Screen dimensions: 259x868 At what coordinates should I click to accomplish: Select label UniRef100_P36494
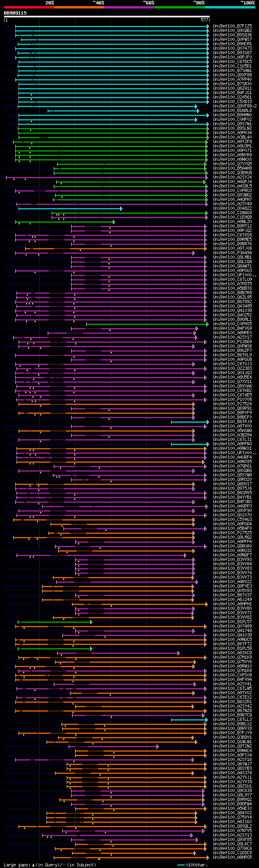click(x=232, y=253)
